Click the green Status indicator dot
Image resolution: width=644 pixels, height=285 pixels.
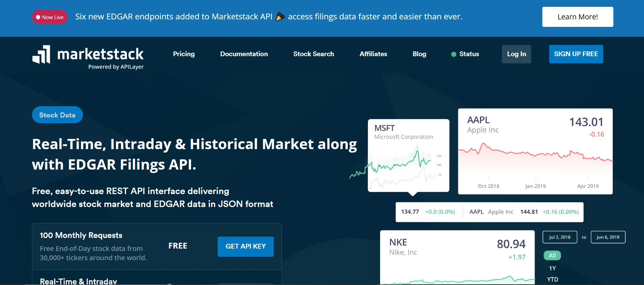click(x=454, y=54)
